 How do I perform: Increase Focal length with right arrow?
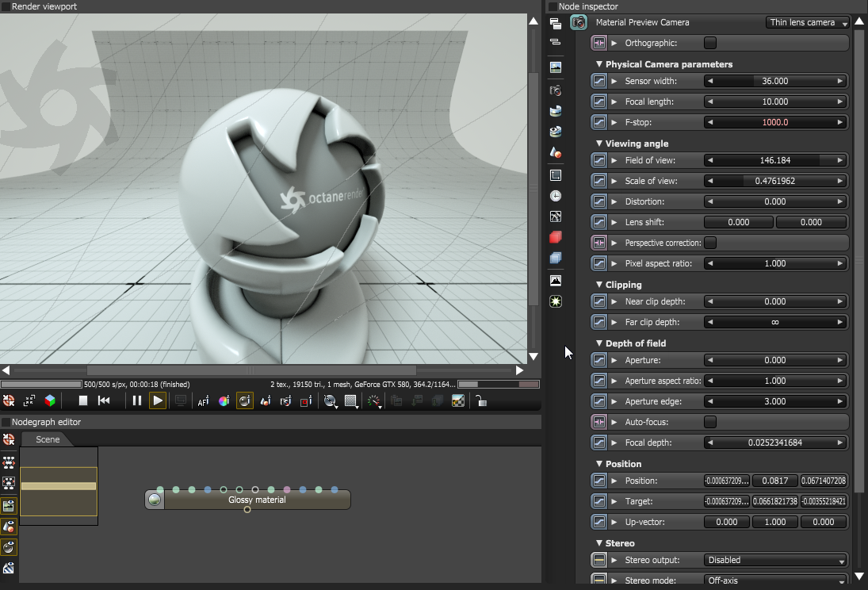(x=839, y=102)
